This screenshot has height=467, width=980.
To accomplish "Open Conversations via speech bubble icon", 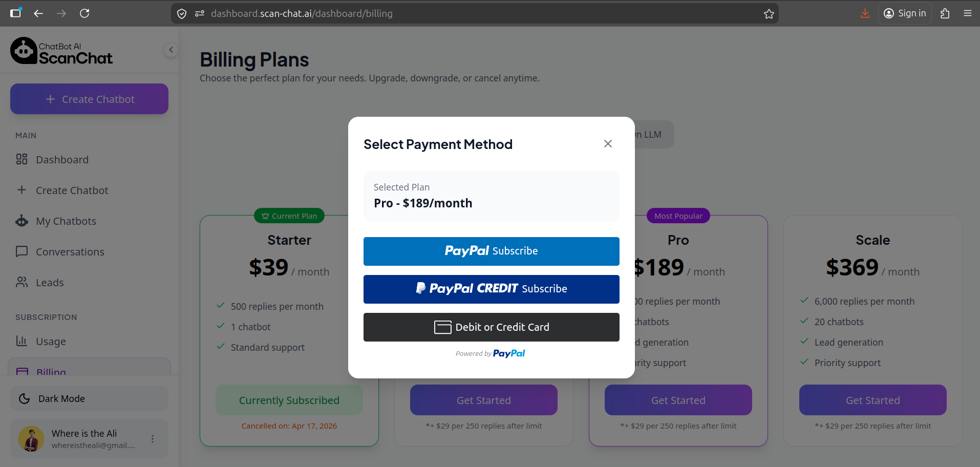I will (22, 251).
